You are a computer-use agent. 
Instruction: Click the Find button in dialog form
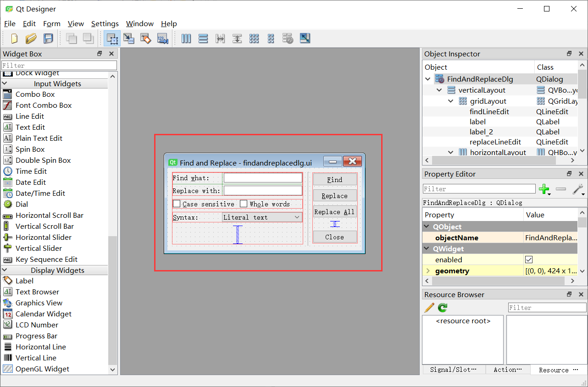pyautogui.click(x=335, y=180)
